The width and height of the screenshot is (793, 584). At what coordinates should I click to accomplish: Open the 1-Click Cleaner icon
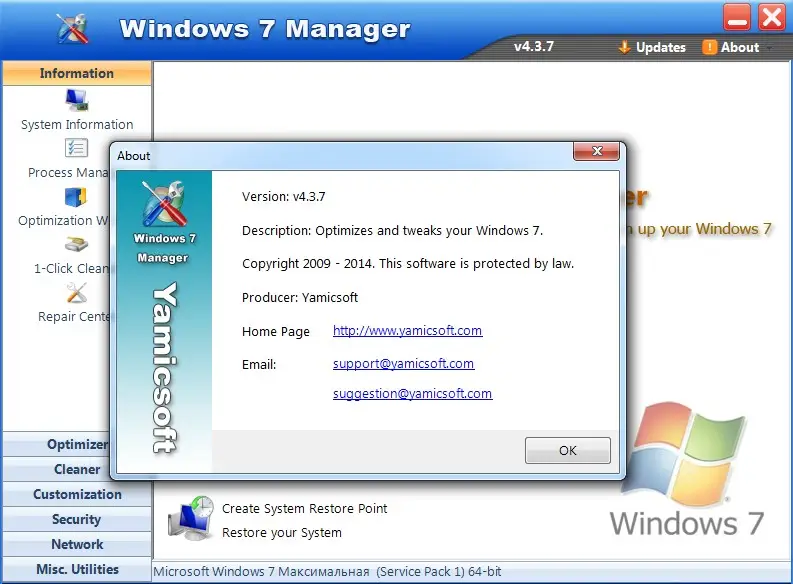(x=76, y=245)
